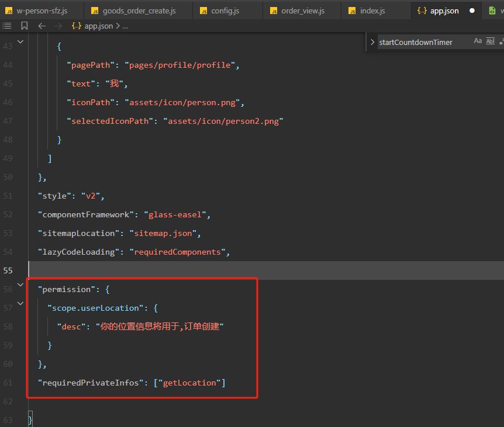The image size is (504, 427).
Task: Click the "你的位置信息将用于,订单创建" string
Action: pyautogui.click(x=160, y=327)
